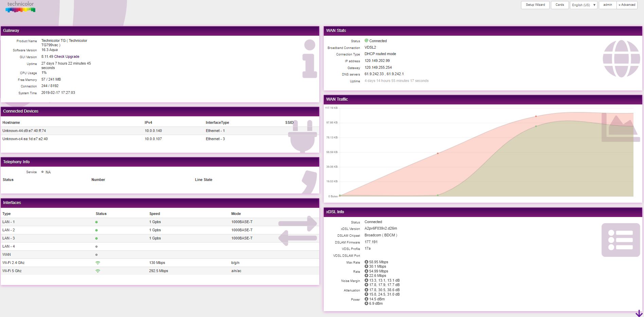This screenshot has height=317, width=644.
Task: Click the InterfaceType column header
Action: 217,123
